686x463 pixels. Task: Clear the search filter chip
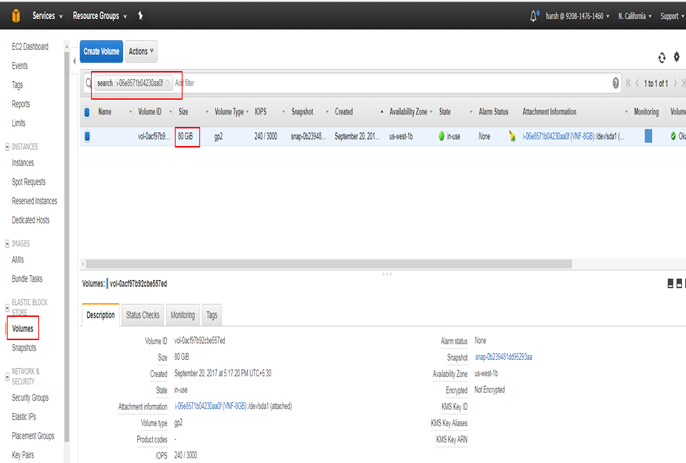(x=167, y=83)
